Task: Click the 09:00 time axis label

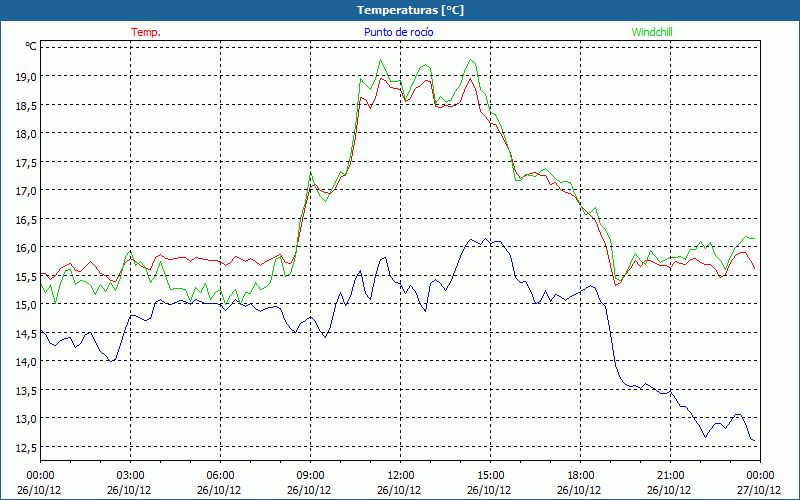Action: [x=310, y=476]
